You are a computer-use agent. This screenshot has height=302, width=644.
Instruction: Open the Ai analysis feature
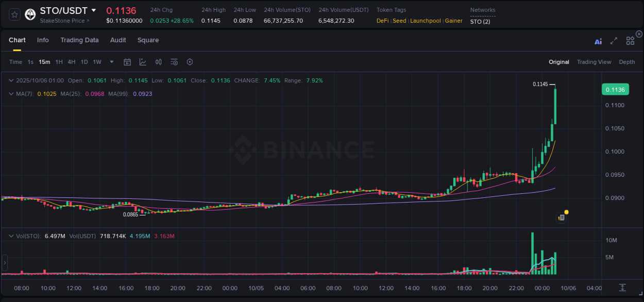pos(598,40)
